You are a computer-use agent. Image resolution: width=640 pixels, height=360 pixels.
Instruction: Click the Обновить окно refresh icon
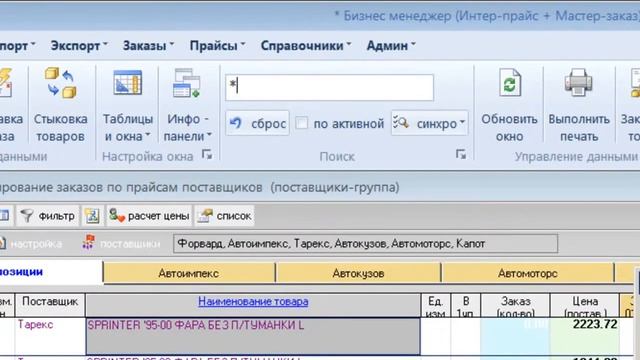coord(510,83)
